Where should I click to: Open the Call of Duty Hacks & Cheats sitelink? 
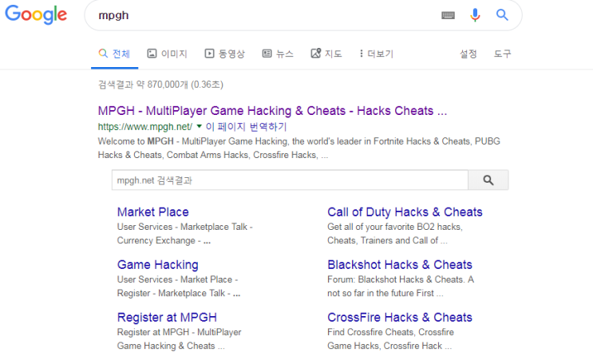coord(405,212)
